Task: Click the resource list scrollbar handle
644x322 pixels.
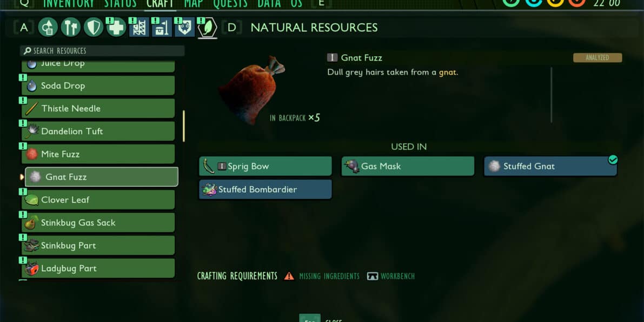Action: coord(184,126)
